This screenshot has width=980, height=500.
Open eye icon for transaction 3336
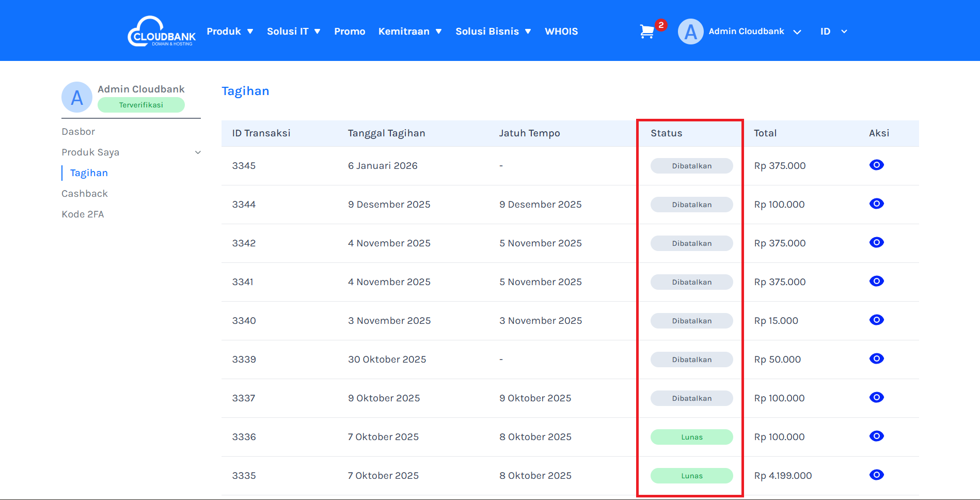tap(876, 436)
